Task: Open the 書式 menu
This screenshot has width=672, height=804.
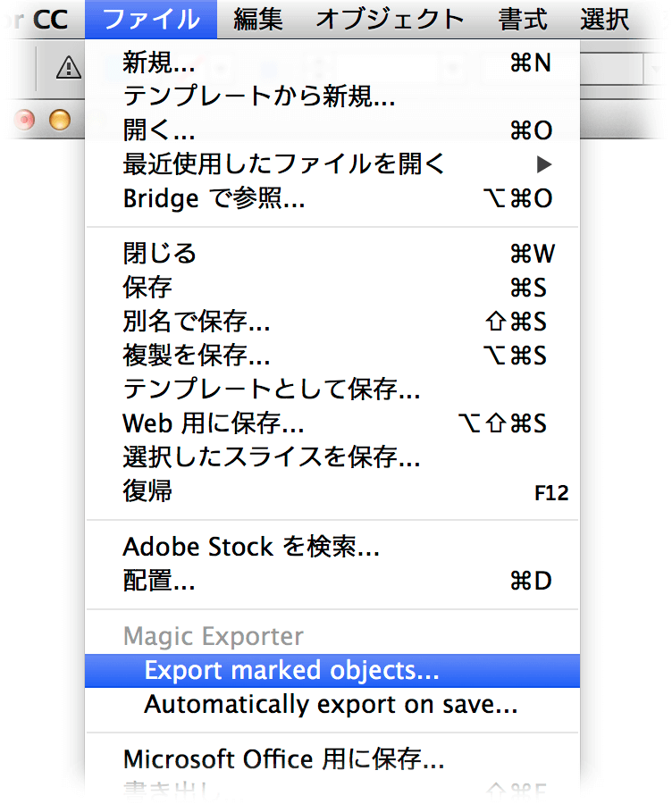Action: tap(523, 19)
